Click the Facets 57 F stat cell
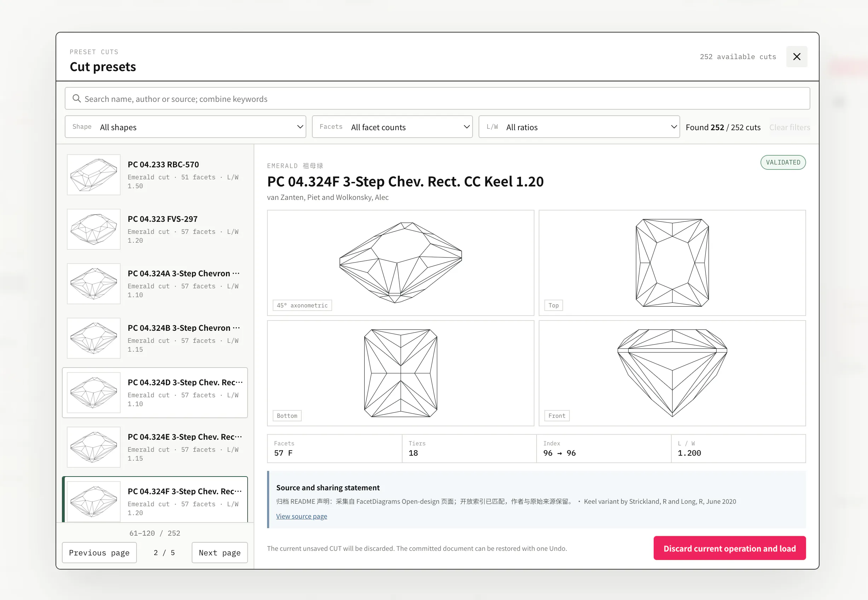Viewport: 868px width, 600px height. point(335,449)
